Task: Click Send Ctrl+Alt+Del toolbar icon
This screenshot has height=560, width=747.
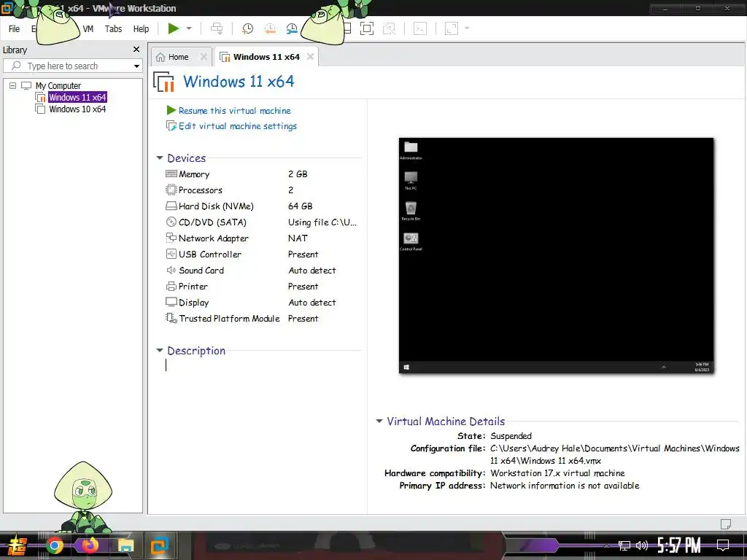Action: [x=217, y=28]
